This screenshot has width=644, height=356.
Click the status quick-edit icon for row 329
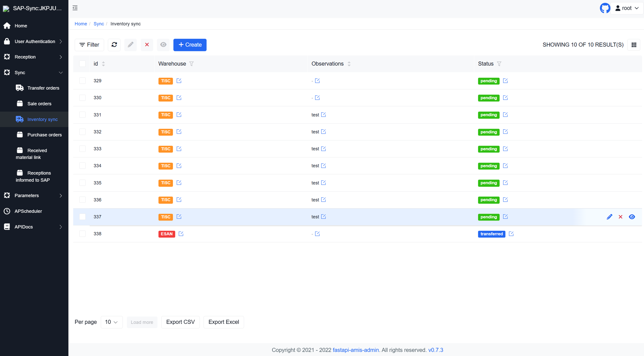[x=505, y=81]
